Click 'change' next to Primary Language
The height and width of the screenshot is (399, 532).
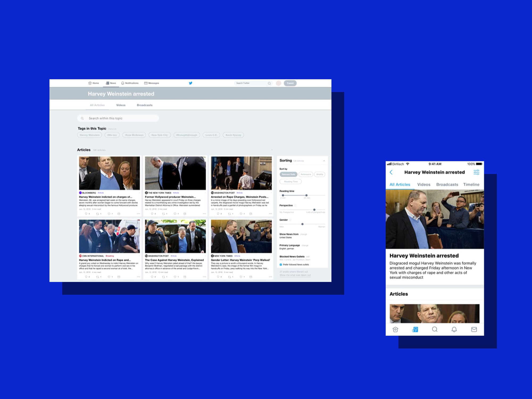305,246
